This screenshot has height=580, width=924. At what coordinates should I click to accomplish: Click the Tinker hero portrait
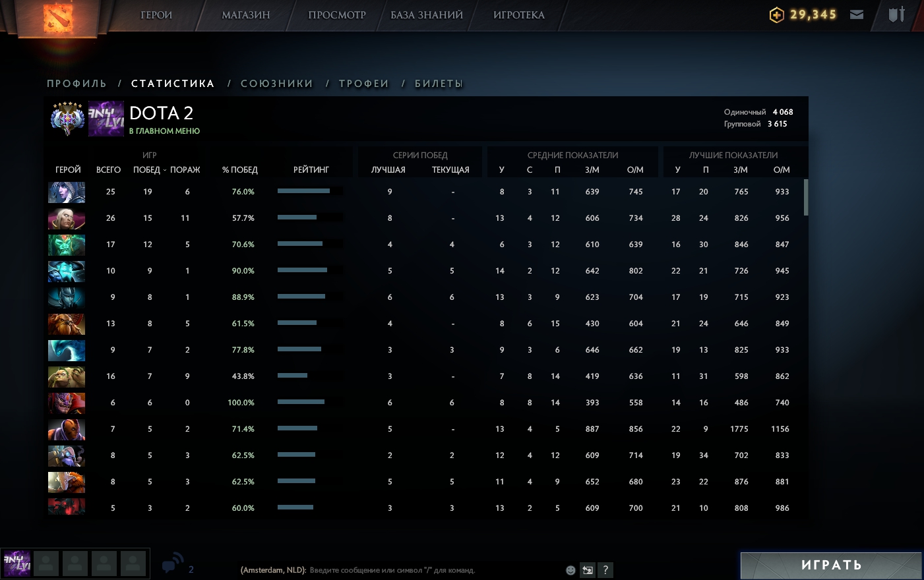click(67, 455)
